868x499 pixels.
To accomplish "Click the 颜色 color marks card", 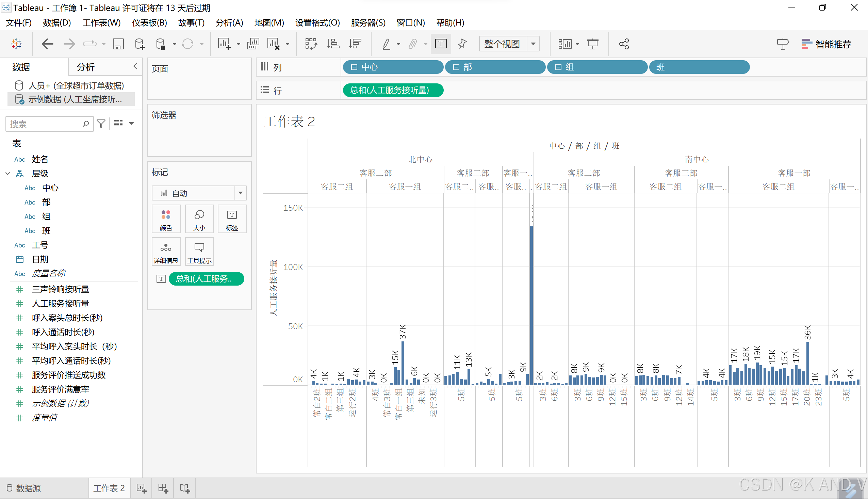I will [x=166, y=219].
